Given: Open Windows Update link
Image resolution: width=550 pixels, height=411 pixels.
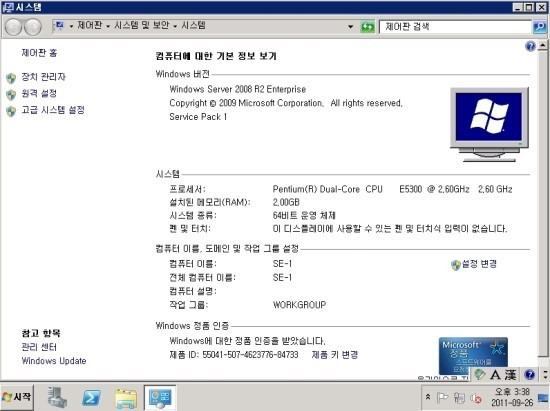Looking at the screenshot, I should (x=54, y=361).
